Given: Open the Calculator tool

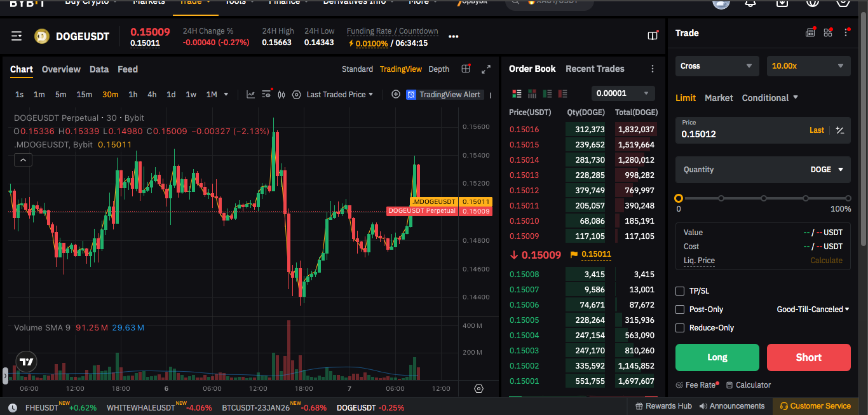Looking at the screenshot, I should [x=749, y=385].
